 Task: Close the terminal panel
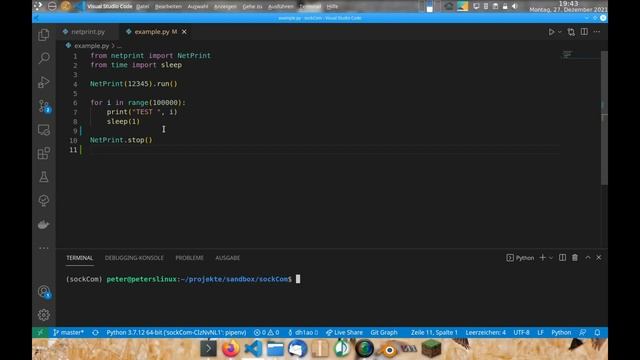tap(599, 258)
